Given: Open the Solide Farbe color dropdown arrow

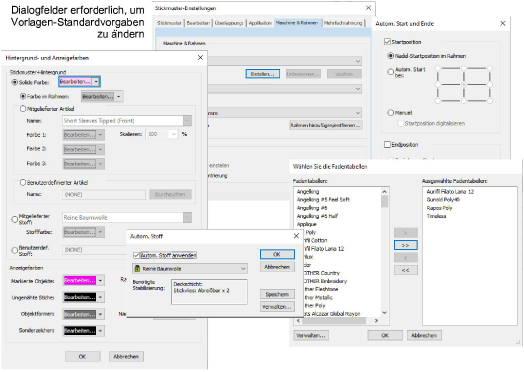Looking at the screenshot, I should pos(96,82).
